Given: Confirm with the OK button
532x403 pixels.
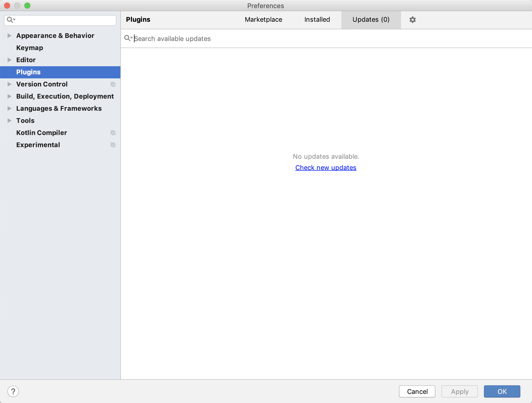Looking at the screenshot, I should point(502,391).
